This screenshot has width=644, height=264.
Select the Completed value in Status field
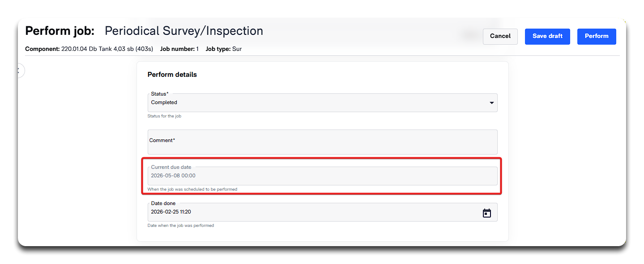pos(164,103)
